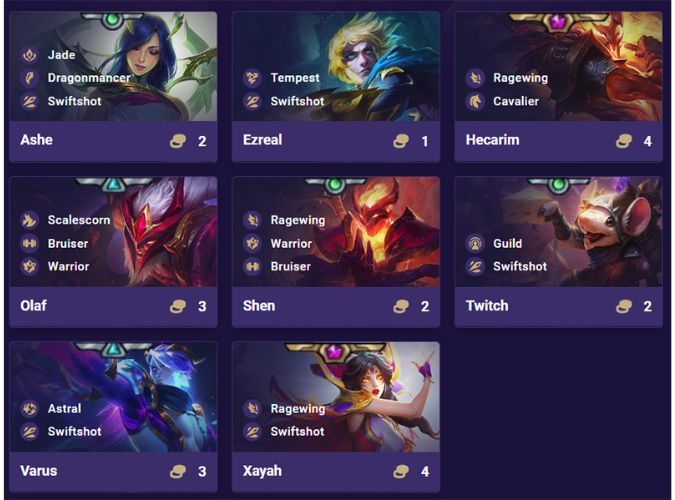Click the Guild trait icon on Twitch's card

(x=475, y=243)
